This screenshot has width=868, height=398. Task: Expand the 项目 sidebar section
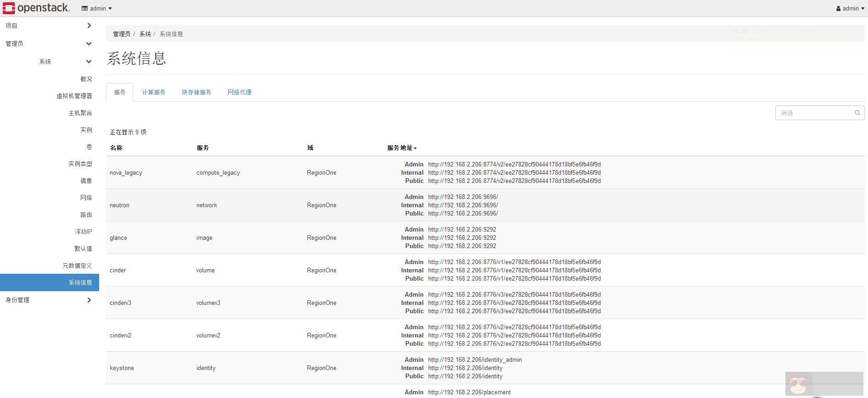(x=49, y=26)
